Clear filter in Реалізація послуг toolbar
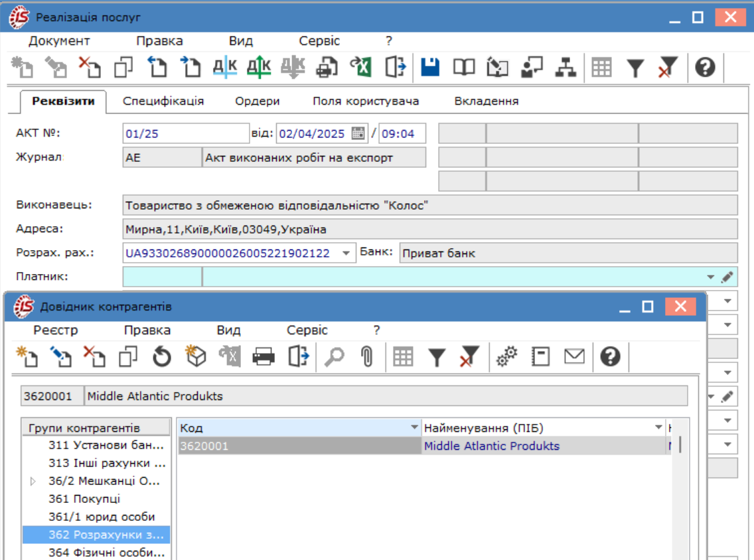 tap(668, 67)
